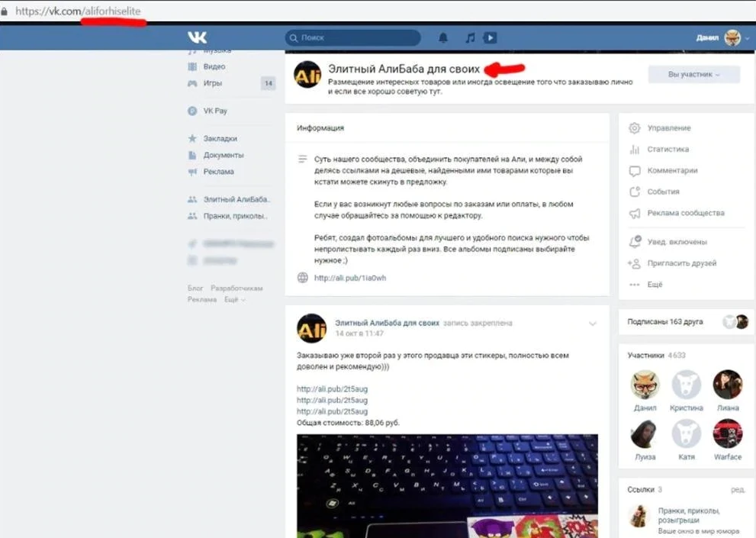Open the Данил profile menu in header

tap(722, 37)
